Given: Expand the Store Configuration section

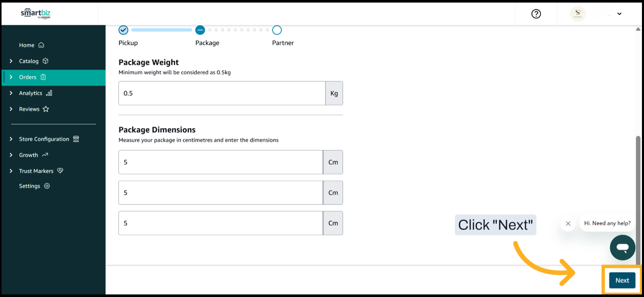Looking at the screenshot, I should coord(11,139).
